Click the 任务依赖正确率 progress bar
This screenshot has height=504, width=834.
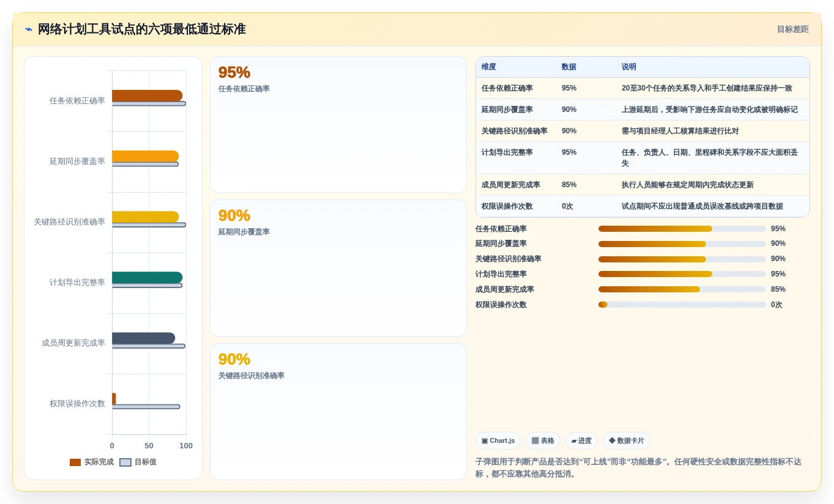[x=682, y=229]
